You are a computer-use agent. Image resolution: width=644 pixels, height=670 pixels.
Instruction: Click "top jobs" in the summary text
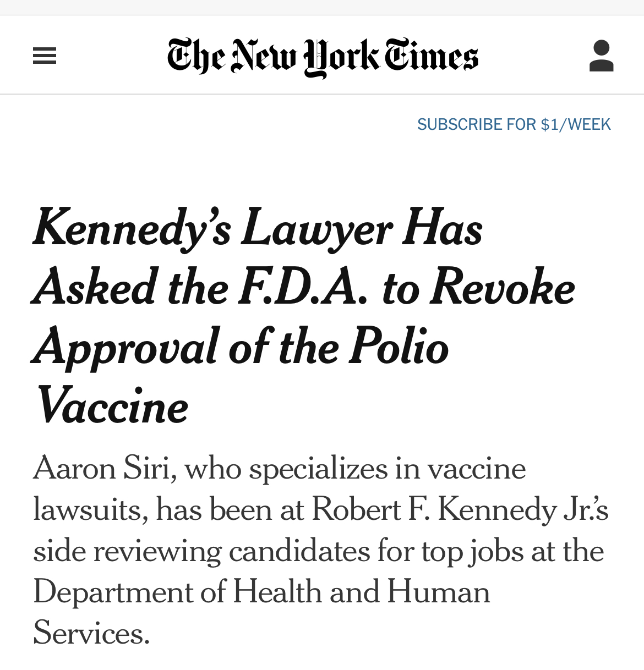click(x=472, y=551)
